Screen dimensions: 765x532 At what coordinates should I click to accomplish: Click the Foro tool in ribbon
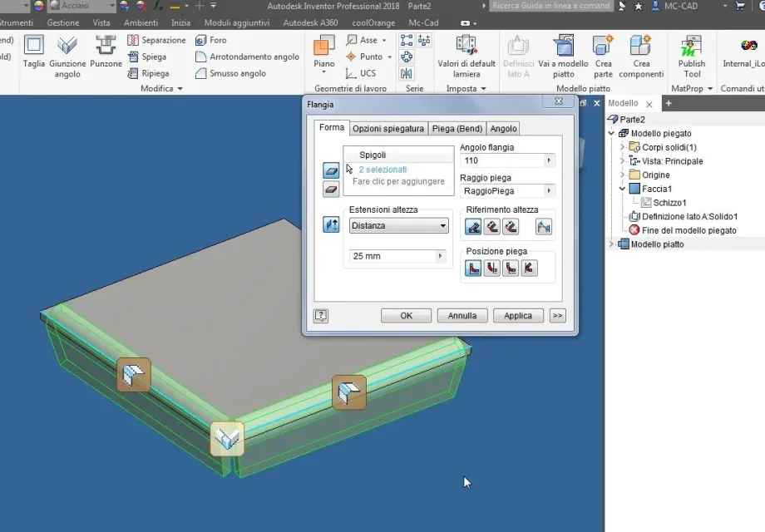click(x=210, y=40)
